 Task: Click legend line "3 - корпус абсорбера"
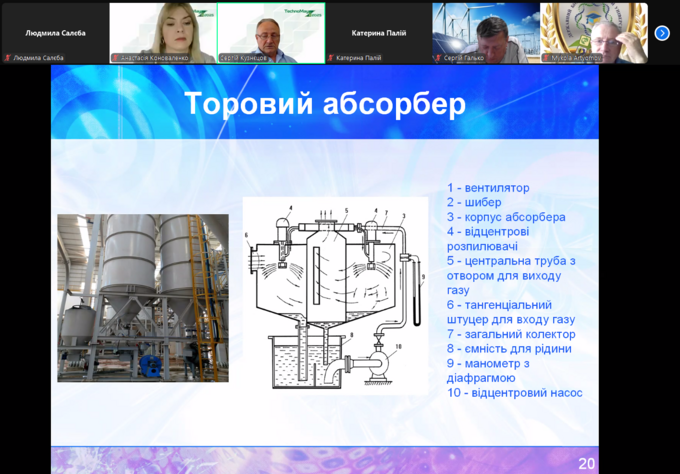click(506, 217)
